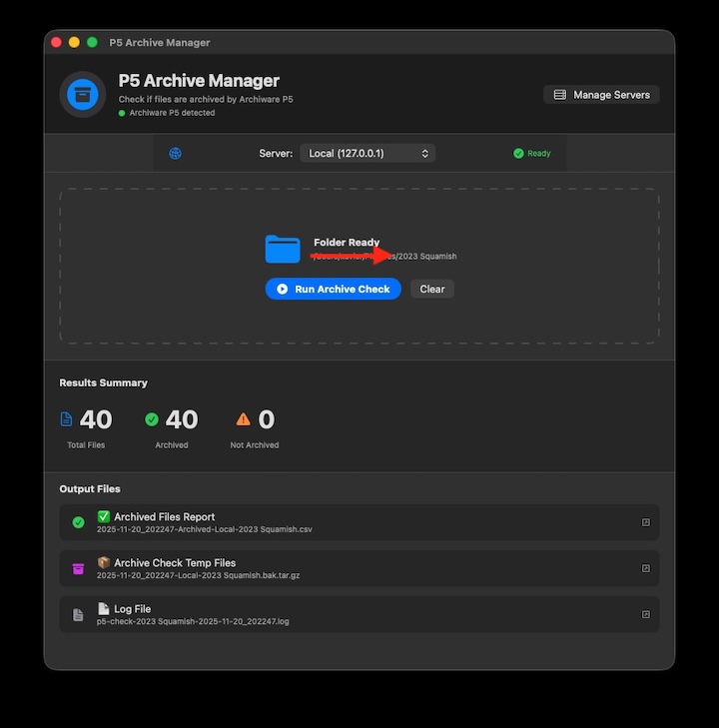The width and height of the screenshot is (719, 728).
Task: Click the green Ready status indicator
Action: point(532,154)
